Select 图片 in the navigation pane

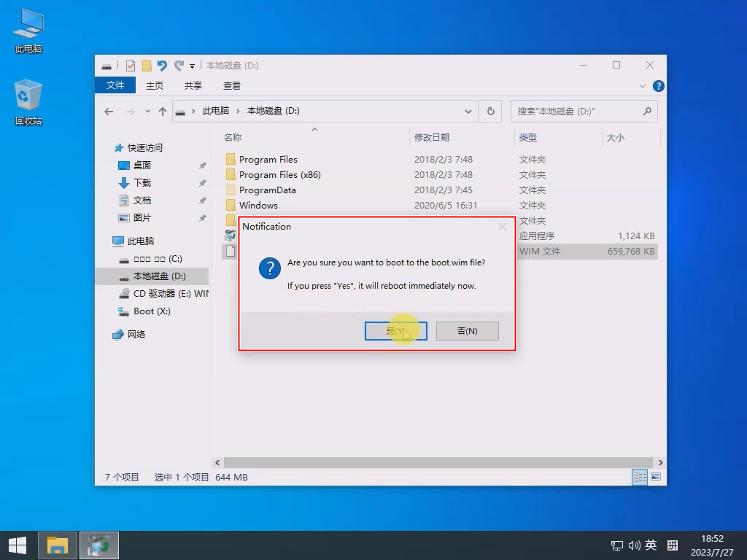(142, 217)
